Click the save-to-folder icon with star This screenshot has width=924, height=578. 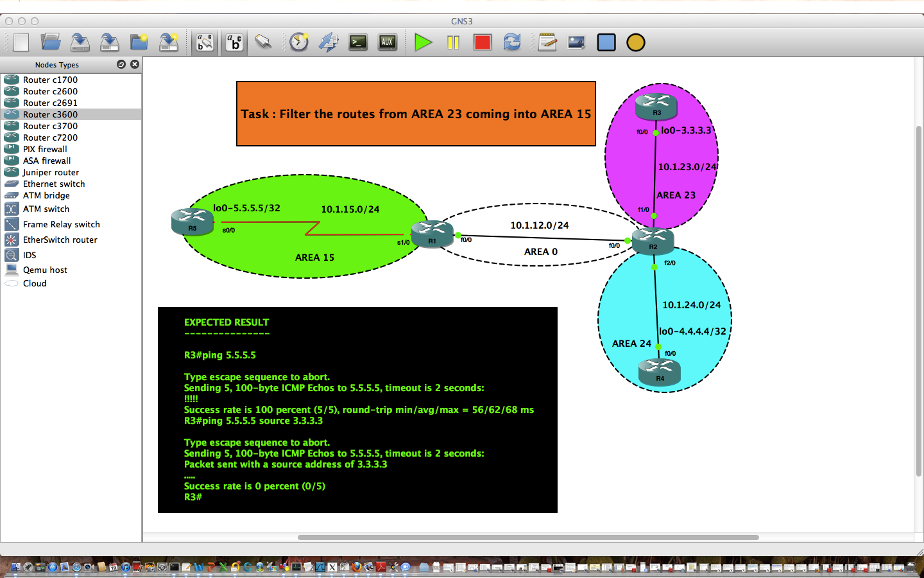coord(169,42)
